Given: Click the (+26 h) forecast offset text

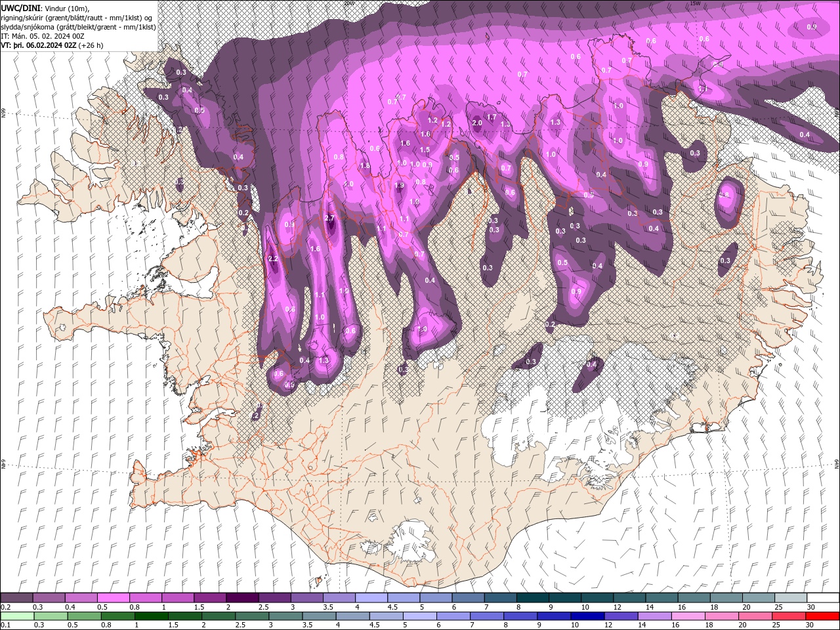Looking at the screenshot, I should coord(91,45).
